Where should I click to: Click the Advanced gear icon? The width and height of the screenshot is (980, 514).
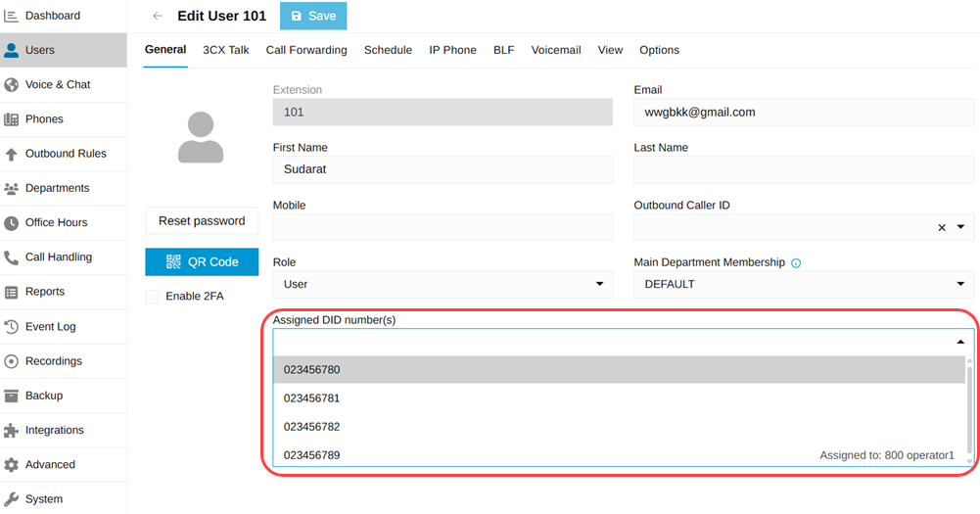(11, 465)
